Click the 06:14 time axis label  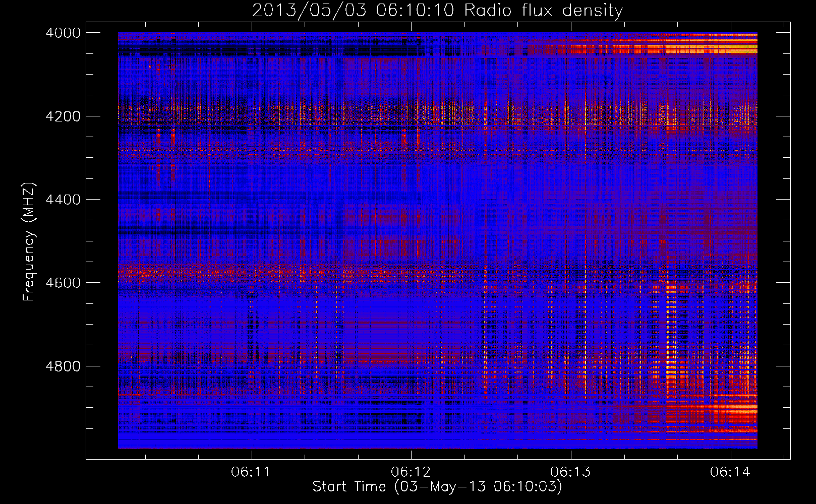(730, 472)
